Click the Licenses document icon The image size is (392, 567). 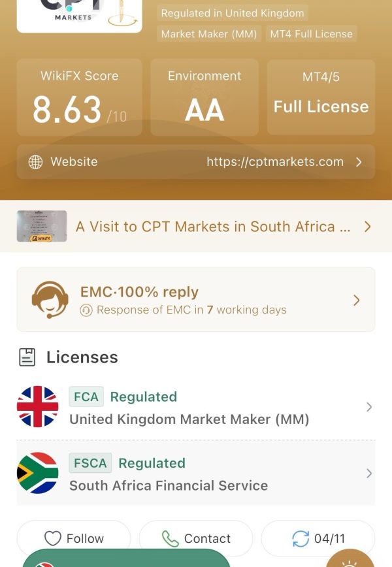coord(27,357)
